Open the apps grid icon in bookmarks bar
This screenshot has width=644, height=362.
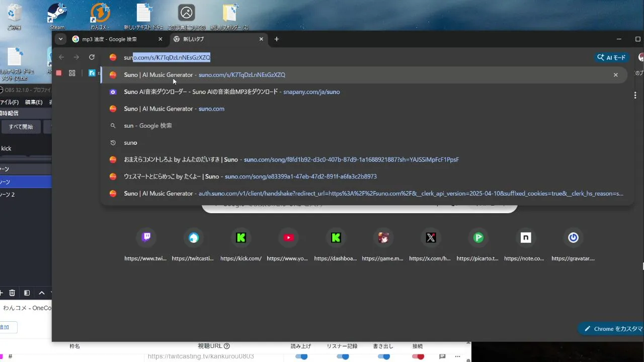click(x=72, y=73)
